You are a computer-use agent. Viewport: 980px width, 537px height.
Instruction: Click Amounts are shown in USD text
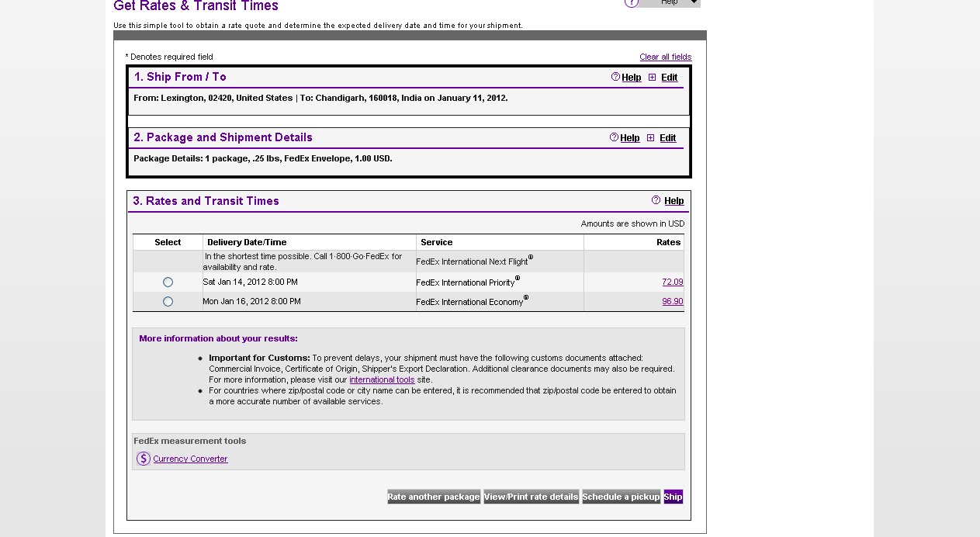click(632, 223)
